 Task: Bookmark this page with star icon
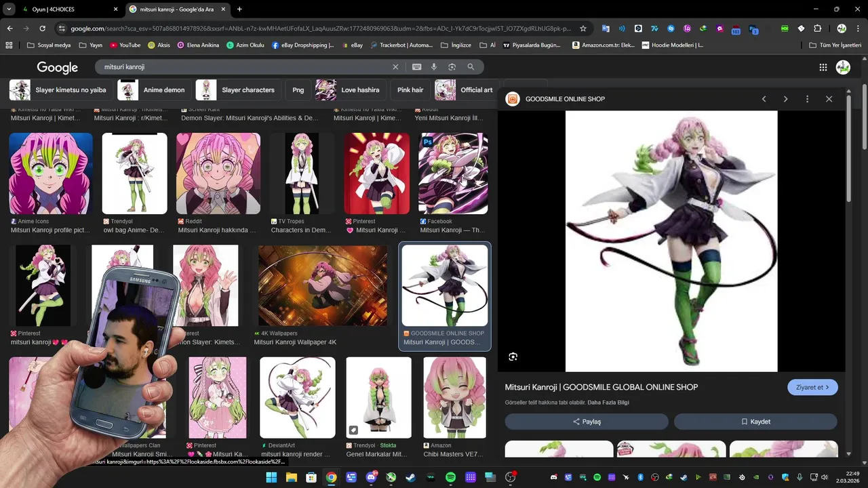point(583,28)
